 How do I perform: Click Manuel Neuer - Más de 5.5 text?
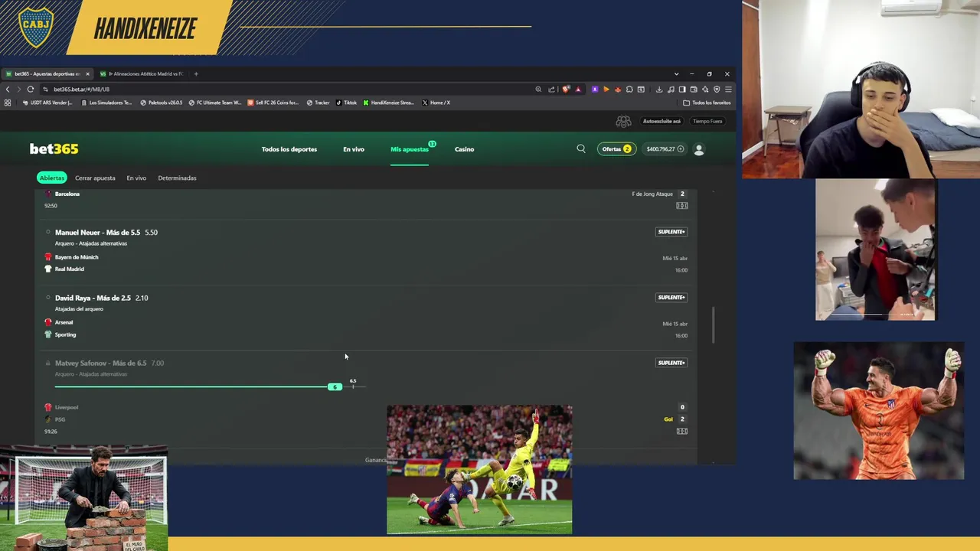[97, 232]
